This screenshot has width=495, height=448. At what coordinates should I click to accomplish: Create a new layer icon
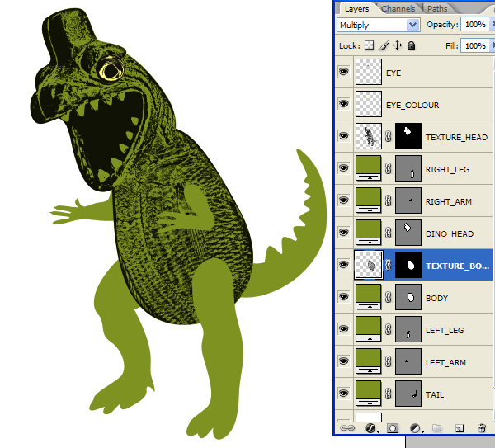tap(460, 428)
